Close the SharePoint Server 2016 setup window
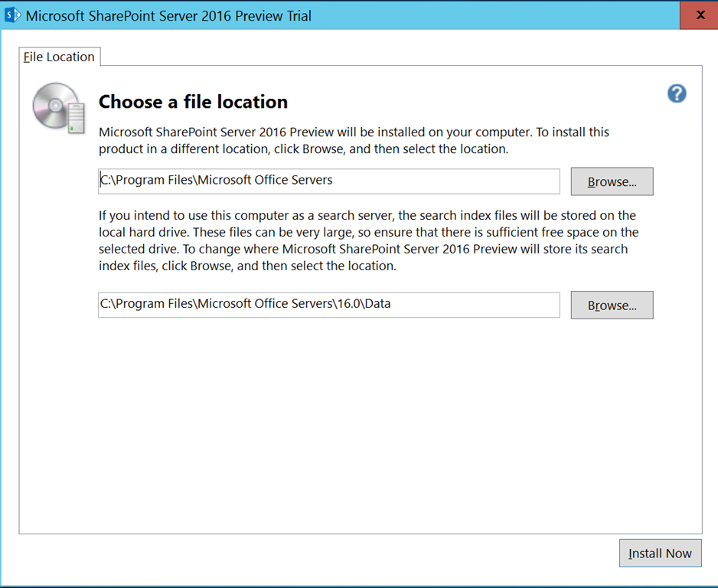 coord(699,15)
